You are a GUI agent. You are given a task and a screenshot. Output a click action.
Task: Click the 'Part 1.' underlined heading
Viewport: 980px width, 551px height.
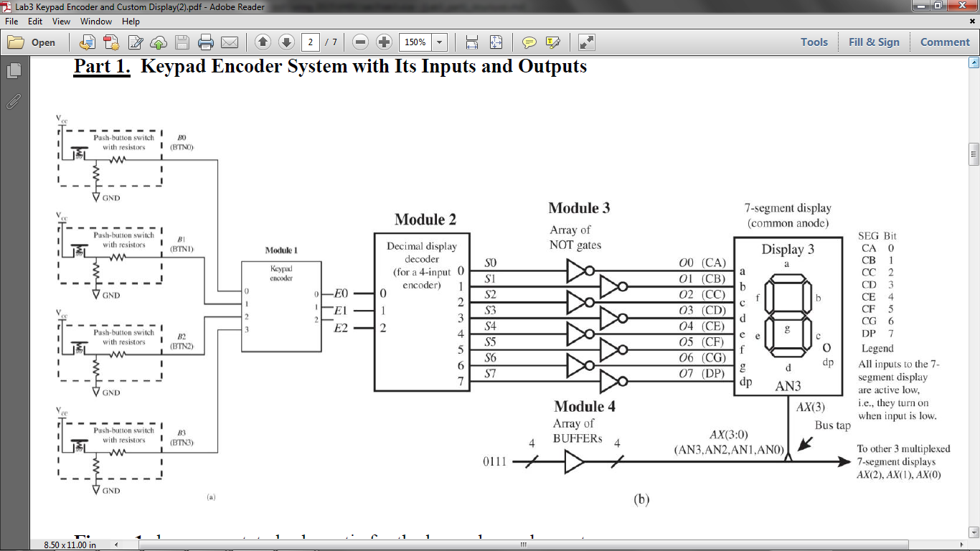102,67
